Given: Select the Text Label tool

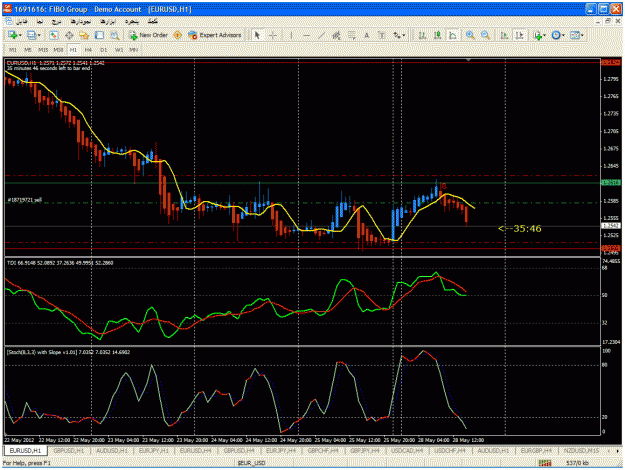Looking at the screenshot, I should point(382,35).
